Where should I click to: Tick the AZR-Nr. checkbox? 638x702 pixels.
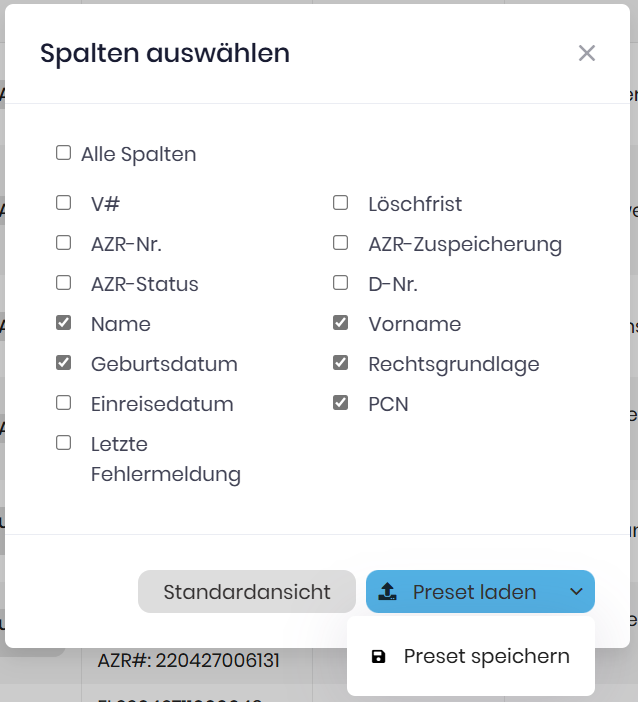[x=64, y=243]
